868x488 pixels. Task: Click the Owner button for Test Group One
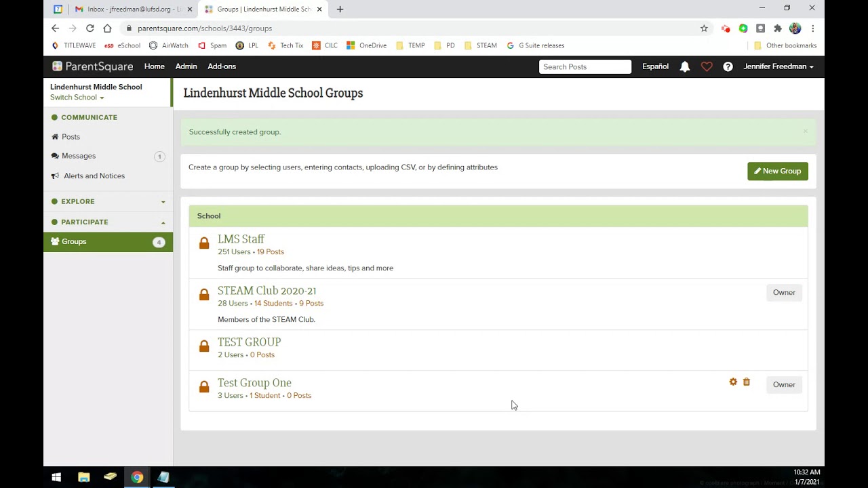pos(784,384)
